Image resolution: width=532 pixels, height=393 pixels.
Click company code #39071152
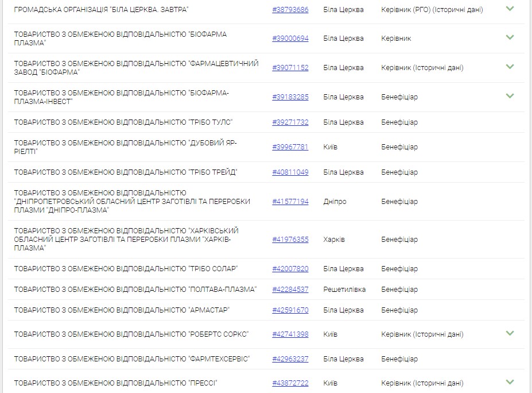(290, 68)
